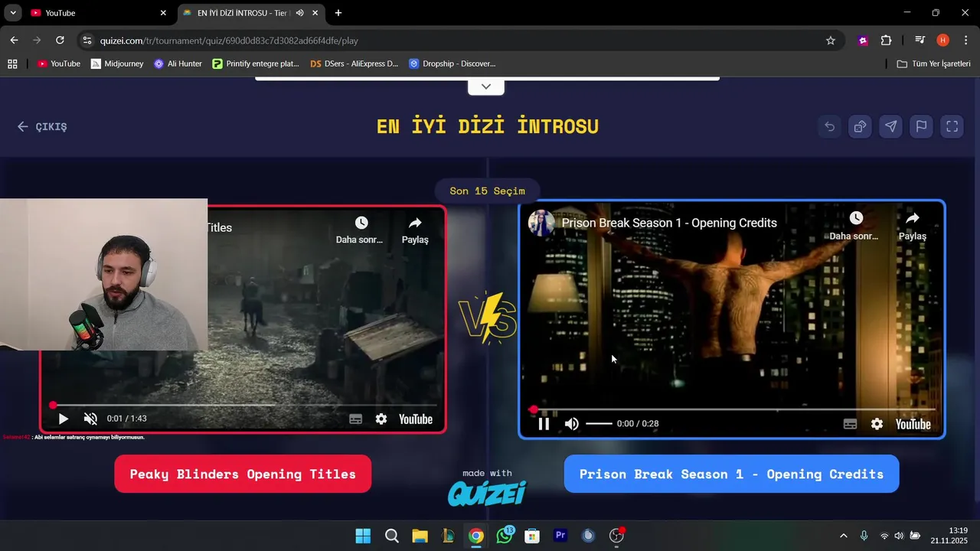
Task: Toggle subtitles on Peaky Blinders video
Action: (x=356, y=419)
